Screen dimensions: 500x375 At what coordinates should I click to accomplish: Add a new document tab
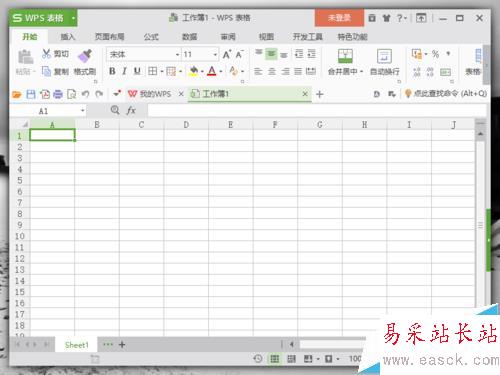(x=320, y=94)
